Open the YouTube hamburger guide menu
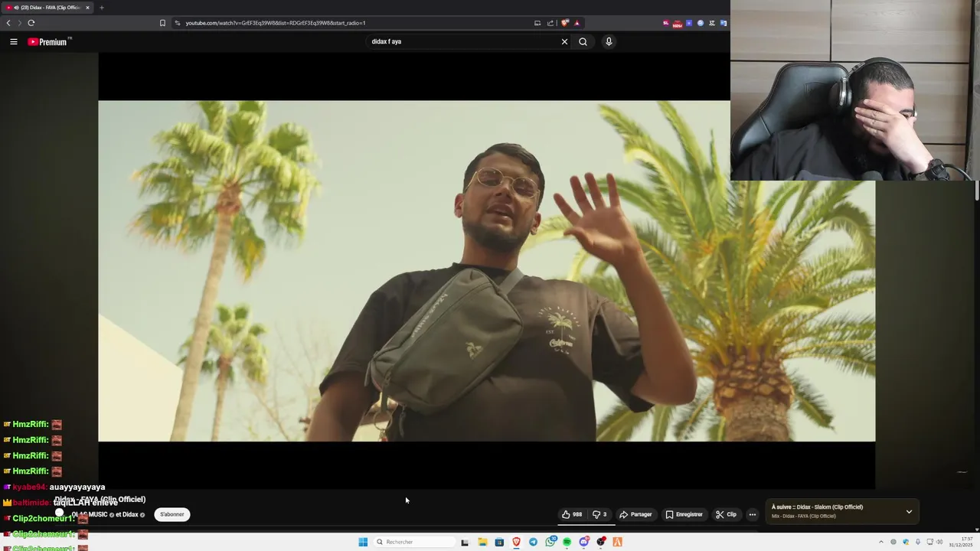 pos(13,42)
